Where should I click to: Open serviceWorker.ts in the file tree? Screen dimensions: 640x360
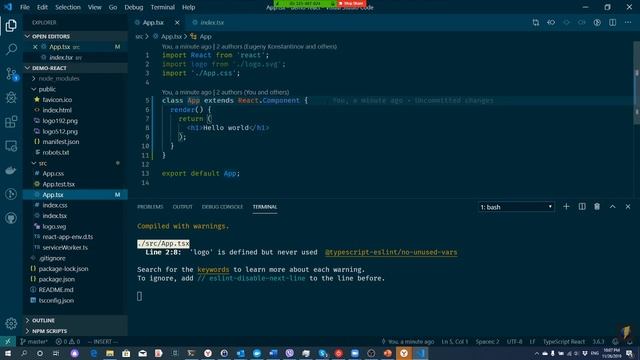pos(65,247)
